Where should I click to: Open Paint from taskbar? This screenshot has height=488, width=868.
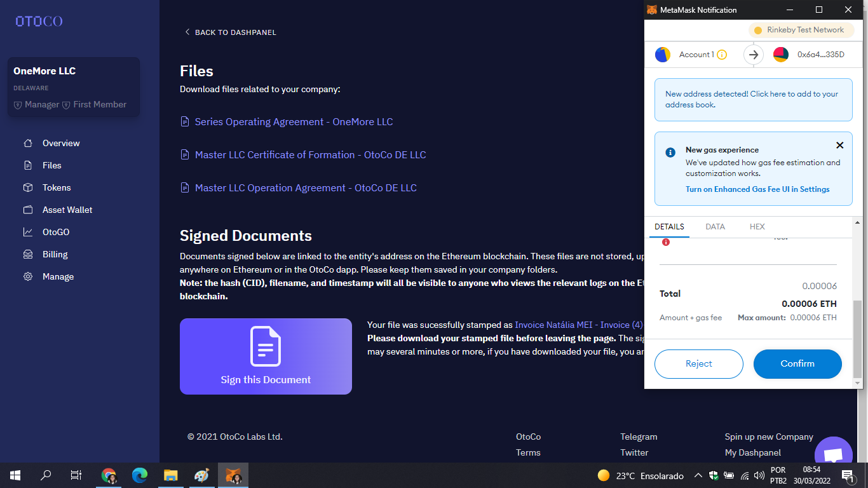tap(201, 475)
